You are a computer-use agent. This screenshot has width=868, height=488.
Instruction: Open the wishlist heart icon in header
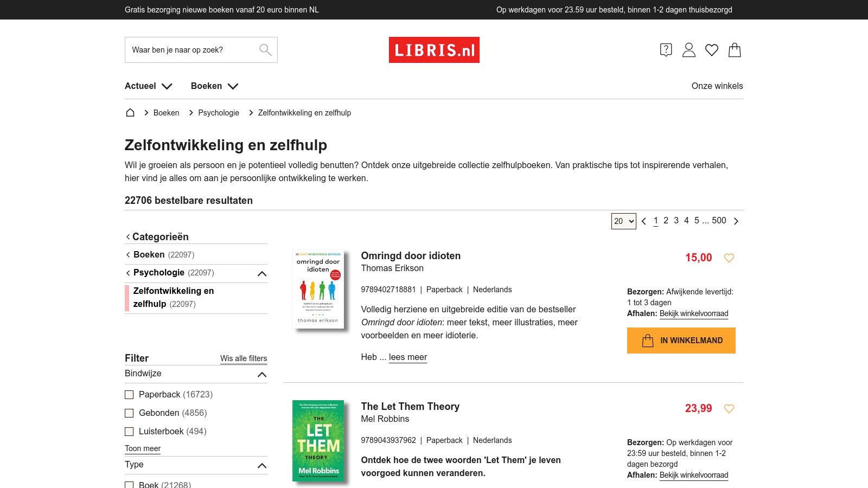[712, 50]
